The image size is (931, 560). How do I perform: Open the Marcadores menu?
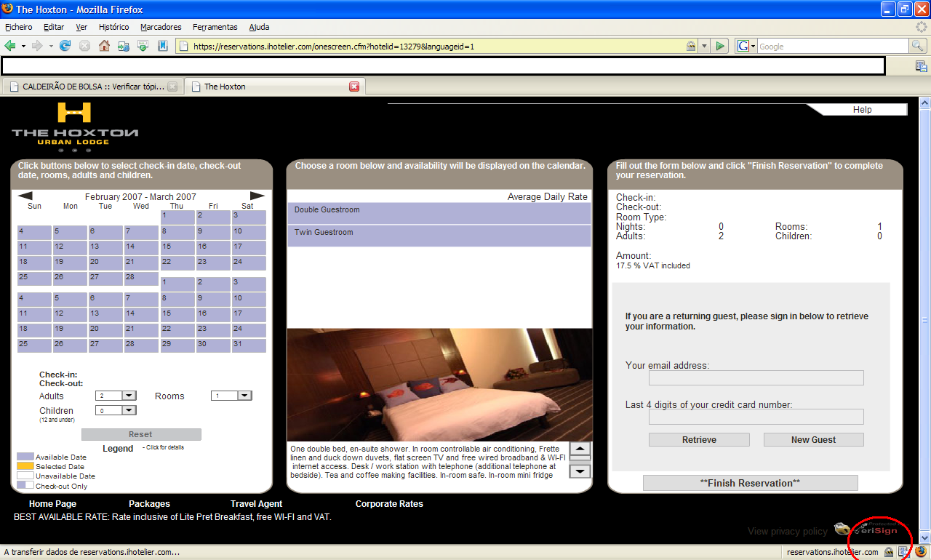(161, 27)
